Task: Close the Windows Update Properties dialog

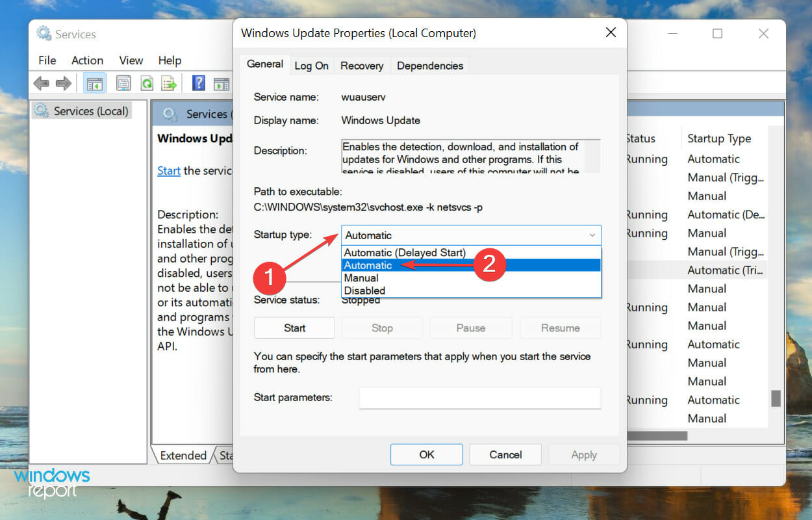Action: (x=611, y=32)
